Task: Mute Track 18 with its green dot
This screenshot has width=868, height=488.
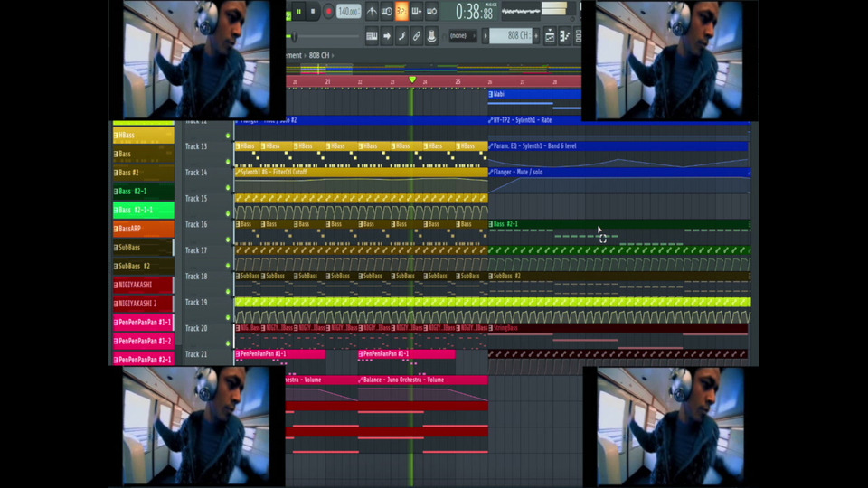Action: [228, 292]
